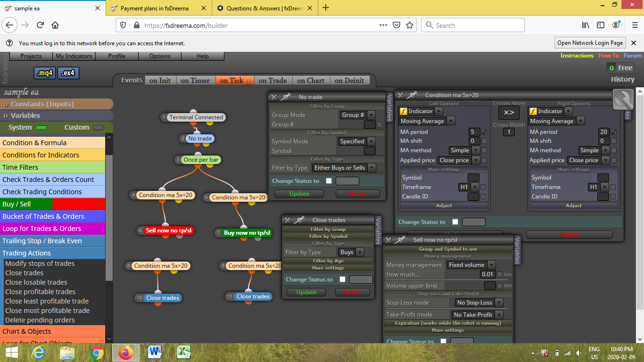The image size is (644, 362).
Task: Toggle Condition panel Change Status checkbox
Action: (455, 222)
